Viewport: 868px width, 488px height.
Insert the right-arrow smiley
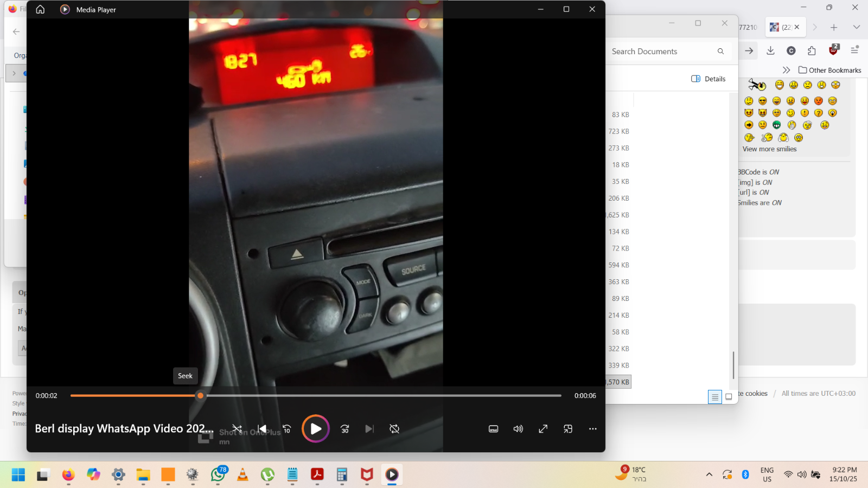(749, 125)
